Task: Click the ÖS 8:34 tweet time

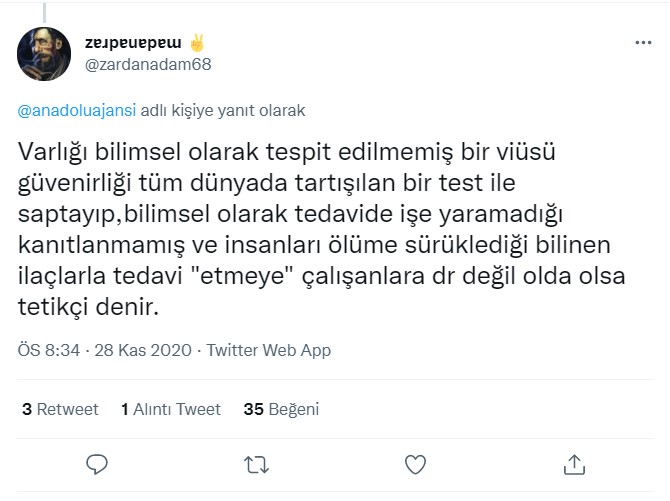Action: (x=45, y=351)
